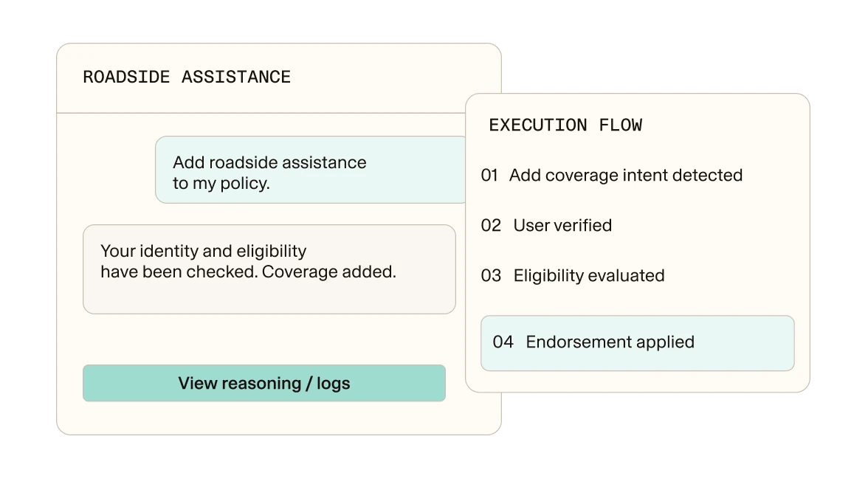Click step number 01 label
Image resolution: width=868 pixels, height=487 pixels.
coord(489,176)
